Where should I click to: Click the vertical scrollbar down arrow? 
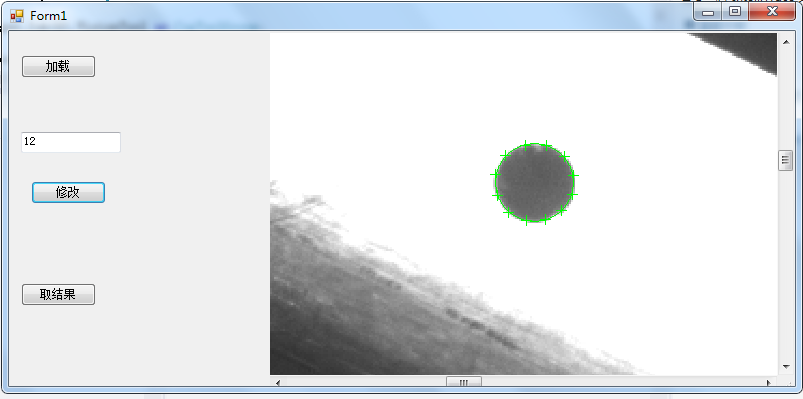[x=786, y=367]
